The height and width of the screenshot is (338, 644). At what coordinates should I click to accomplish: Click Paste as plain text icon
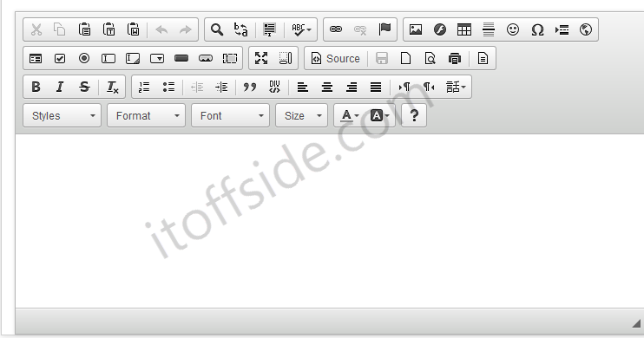point(108,29)
